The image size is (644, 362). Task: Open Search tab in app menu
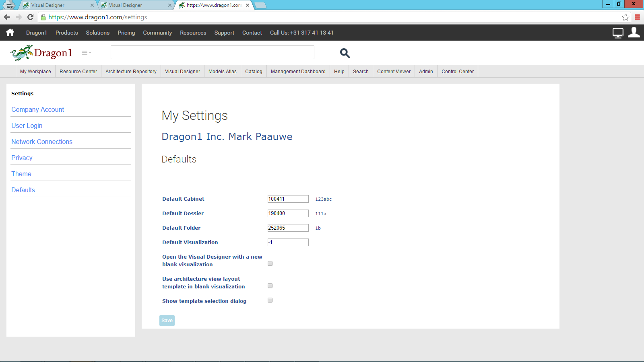[361, 71]
